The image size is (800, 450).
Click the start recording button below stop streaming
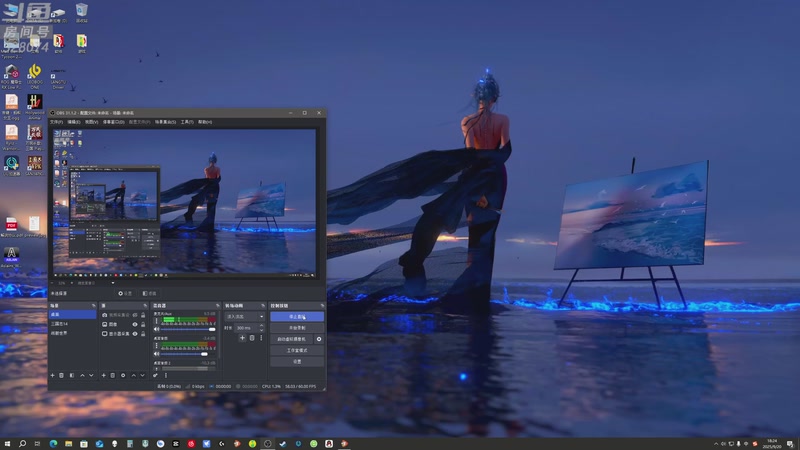click(x=297, y=328)
